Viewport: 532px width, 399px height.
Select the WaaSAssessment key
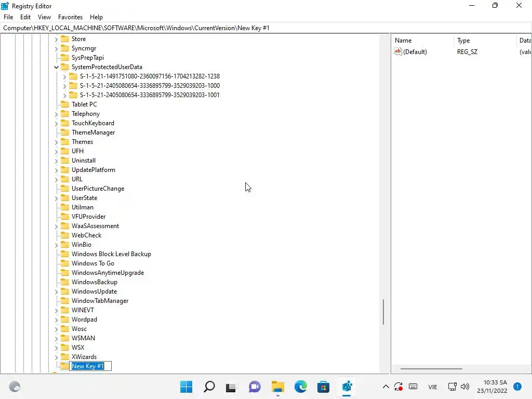coord(95,226)
